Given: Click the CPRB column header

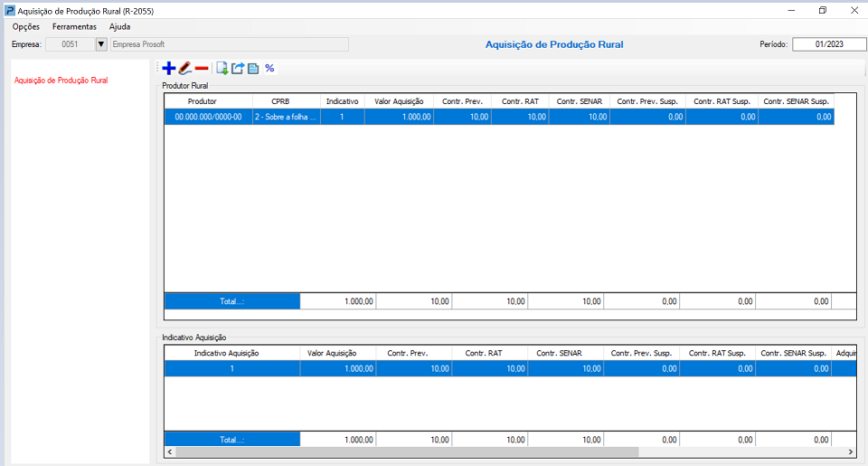Looking at the screenshot, I should pyautogui.click(x=280, y=101).
